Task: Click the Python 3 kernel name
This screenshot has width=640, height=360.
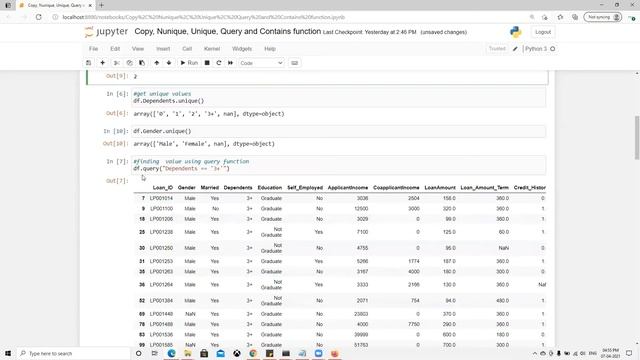Action: 536,49
